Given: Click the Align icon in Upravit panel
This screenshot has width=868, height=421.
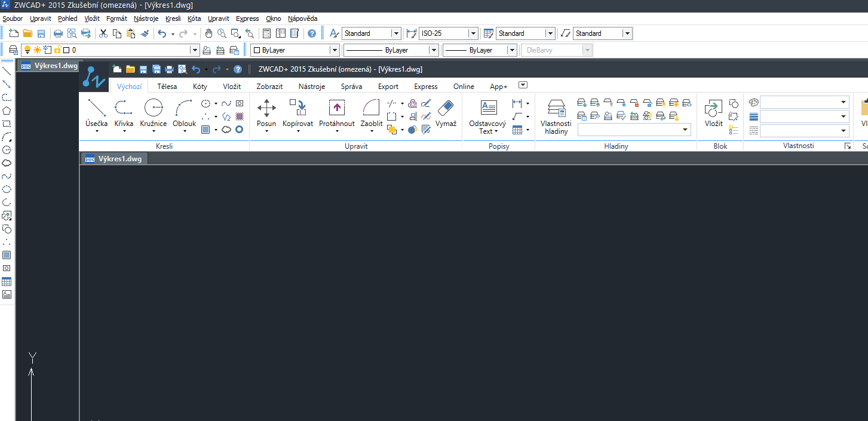Looking at the screenshot, I should click(x=412, y=116).
